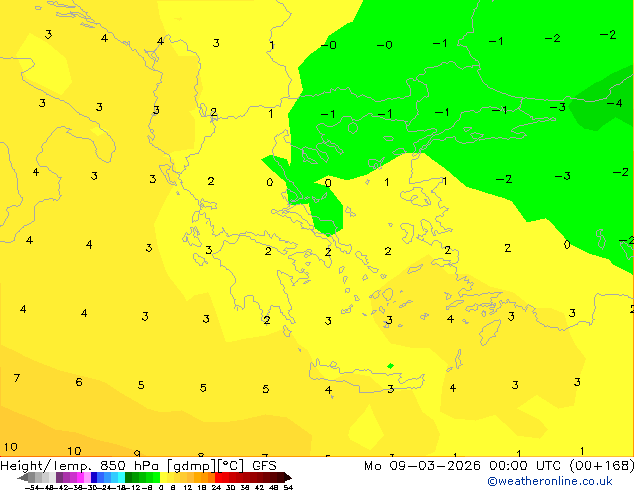Click the dark green swatch beside cyan
634x490 pixels.
[129, 477]
